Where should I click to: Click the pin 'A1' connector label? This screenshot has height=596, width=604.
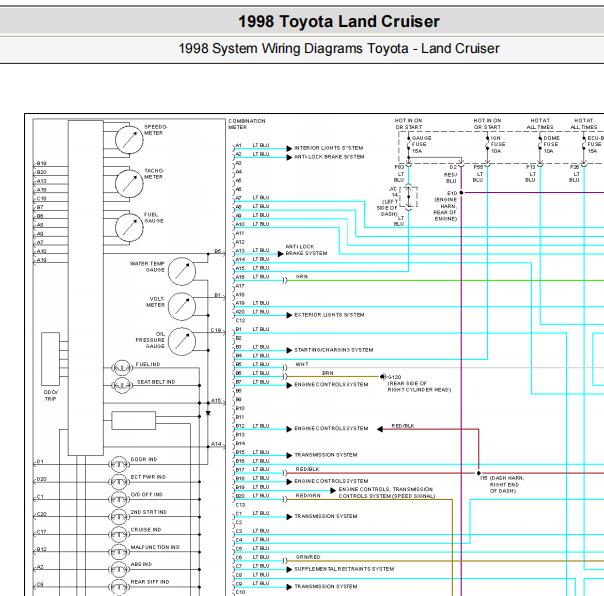238,146
